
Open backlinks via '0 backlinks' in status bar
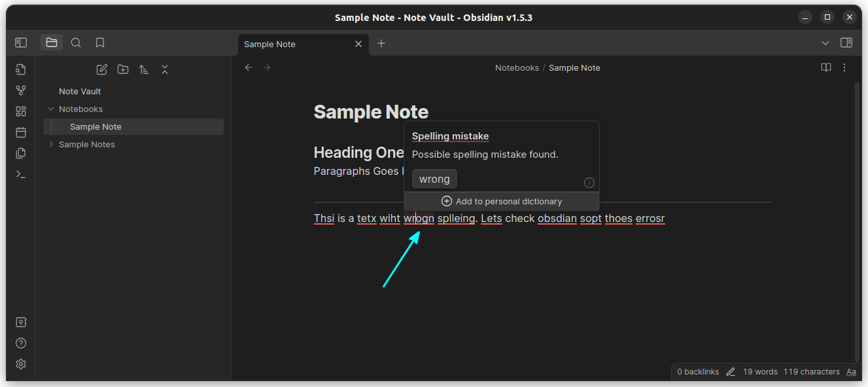tap(697, 371)
